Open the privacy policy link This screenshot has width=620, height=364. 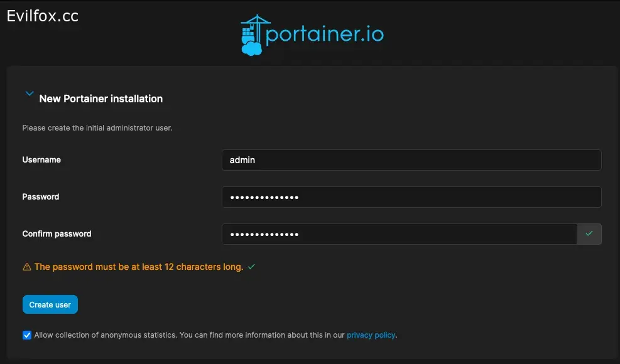coord(371,335)
